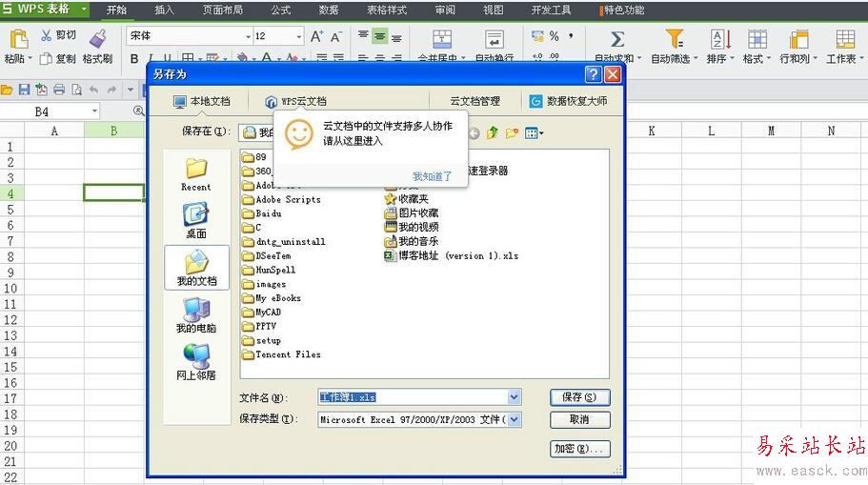868x485 pixels.
Task: Go to 桌面 in places sidebar
Action: 196,221
